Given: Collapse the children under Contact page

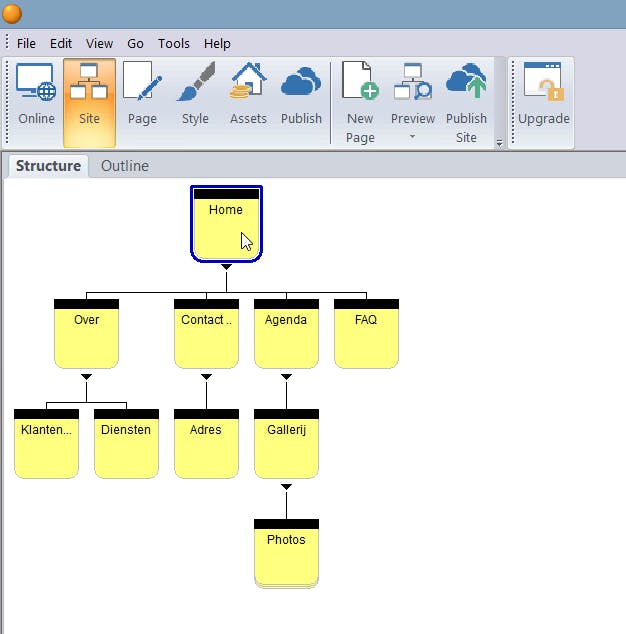Looking at the screenshot, I should click(x=206, y=377).
